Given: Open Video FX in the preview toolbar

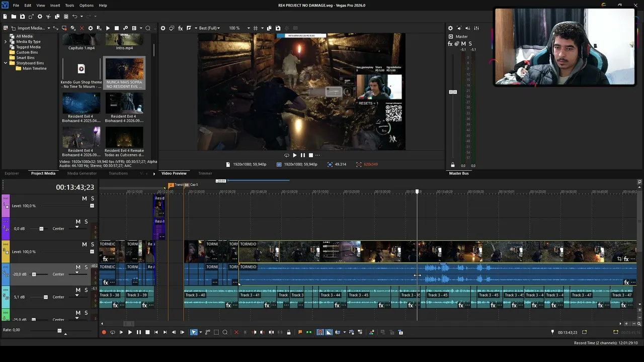Looking at the screenshot, I should tap(181, 28).
